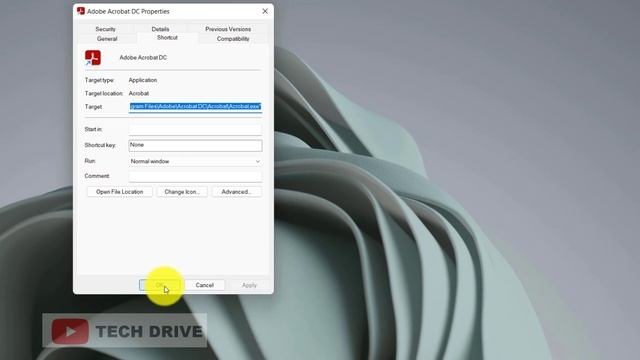Select the Shortcut tab
The width and height of the screenshot is (640, 360).
[x=167, y=38]
